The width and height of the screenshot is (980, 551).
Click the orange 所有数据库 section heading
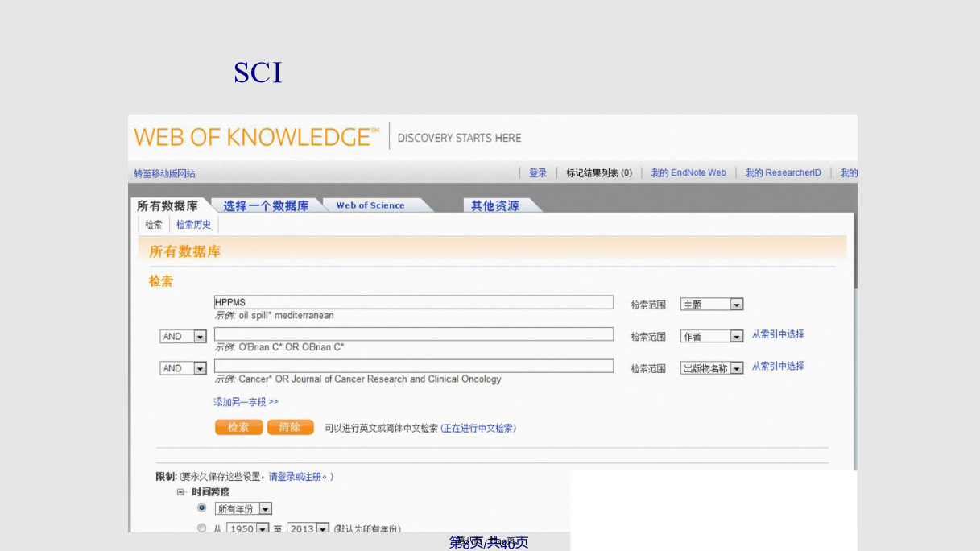(x=185, y=251)
